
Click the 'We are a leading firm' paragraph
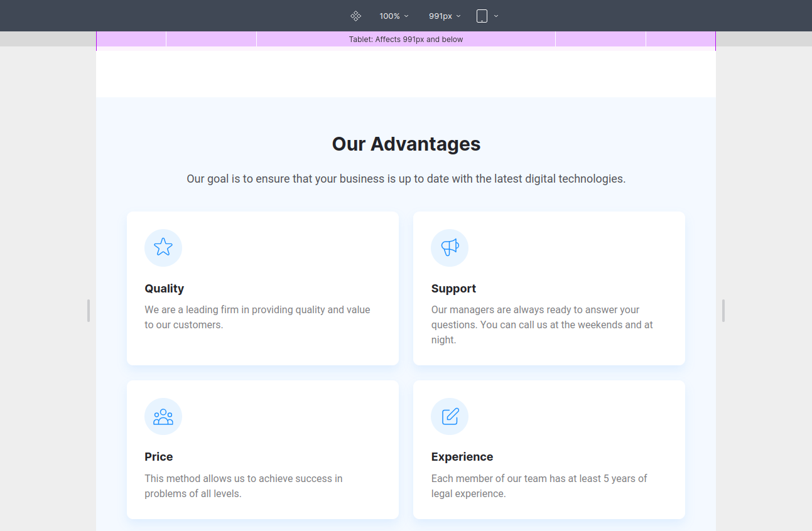coord(257,318)
